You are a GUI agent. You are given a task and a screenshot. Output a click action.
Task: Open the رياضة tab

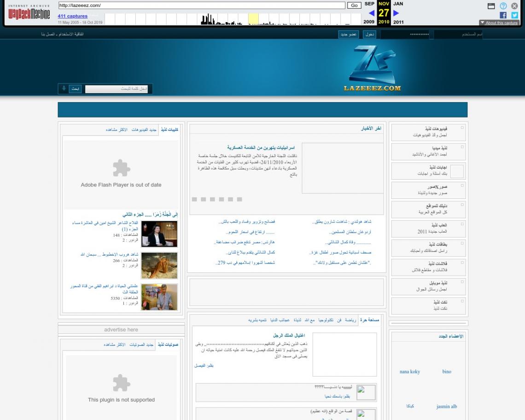point(350,320)
